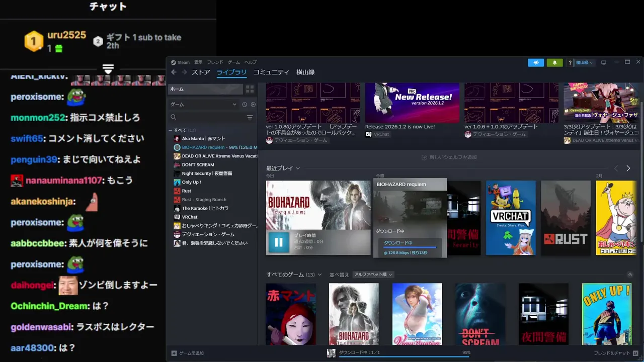Pause the BIOHAZARD requiem download
The height and width of the screenshot is (362, 644).
(x=278, y=242)
